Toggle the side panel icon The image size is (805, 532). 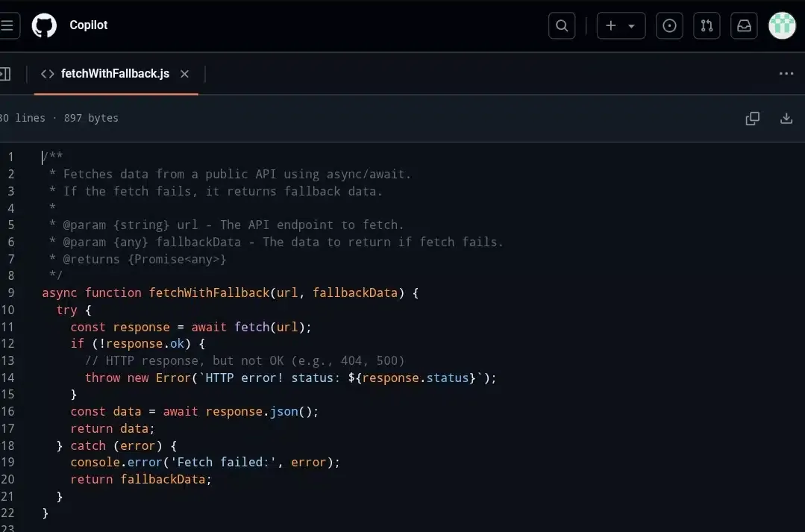(4, 74)
